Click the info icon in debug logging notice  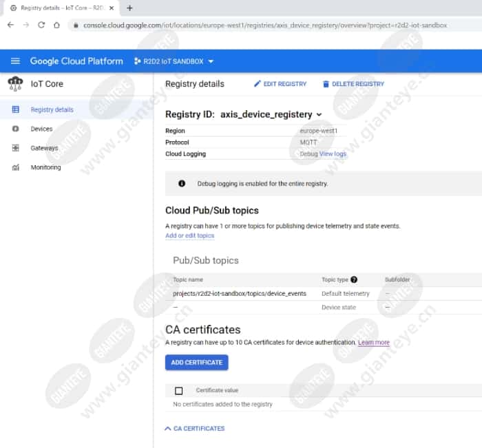tap(182, 184)
